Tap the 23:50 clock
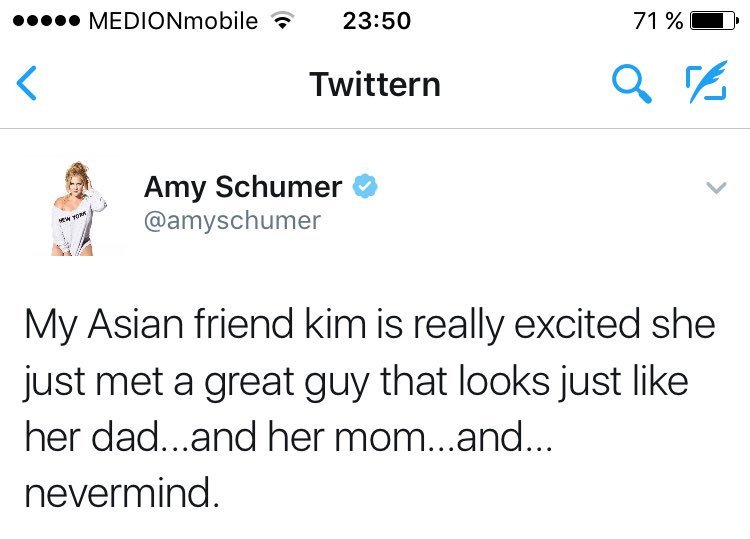The image size is (750, 539). click(376, 21)
